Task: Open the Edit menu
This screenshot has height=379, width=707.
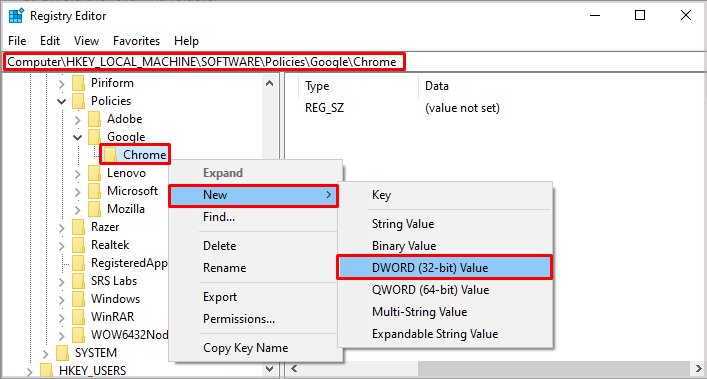Action: pyautogui.click(x=50, y=41)
